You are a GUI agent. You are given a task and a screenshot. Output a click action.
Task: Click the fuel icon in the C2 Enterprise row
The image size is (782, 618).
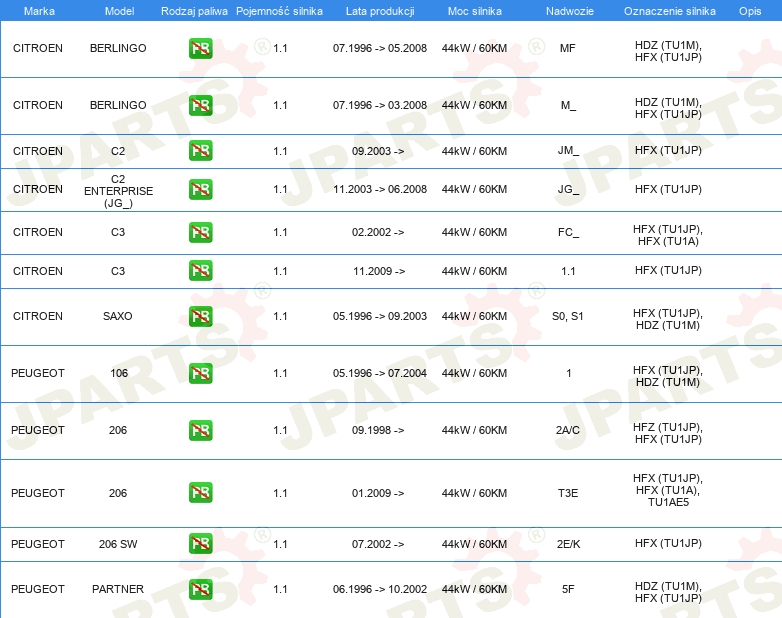coord(200,190)
